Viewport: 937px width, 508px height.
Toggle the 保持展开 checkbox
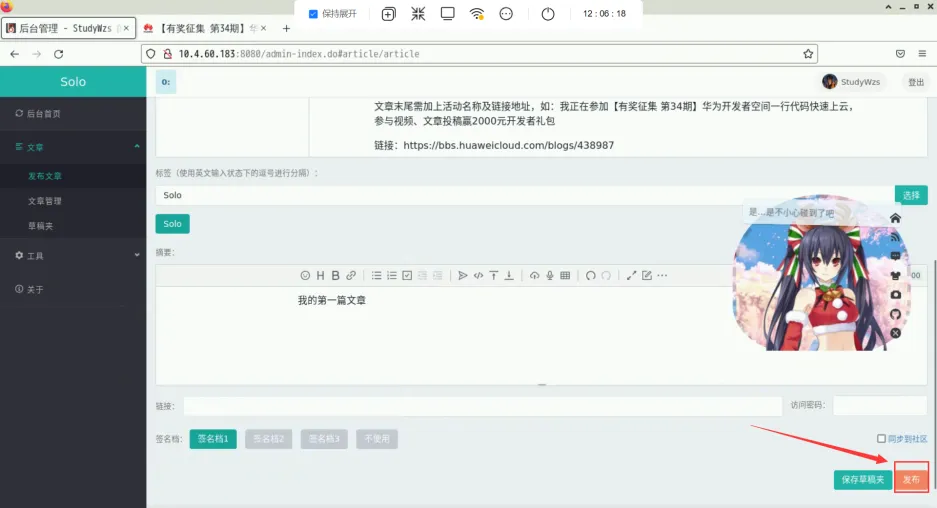click(x=313, y=14)
